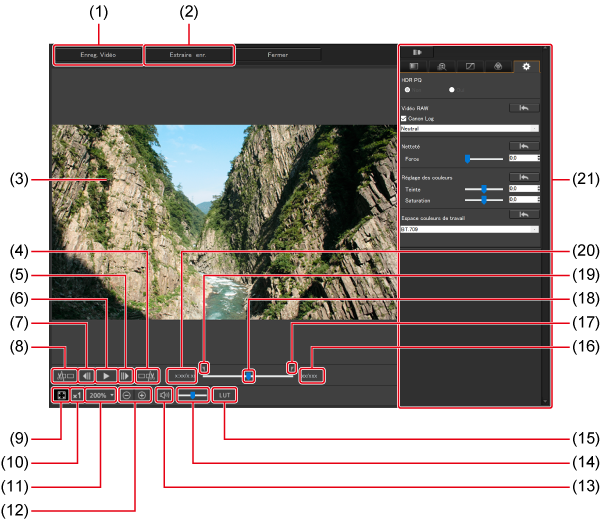Viewport: 600px width, 520px height.
Task: Set view to actual size x1
Action: (x=77, y=396)
